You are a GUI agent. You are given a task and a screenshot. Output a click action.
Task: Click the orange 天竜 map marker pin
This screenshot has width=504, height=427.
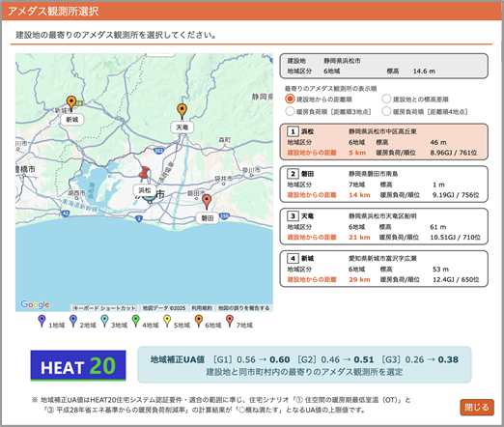182,111
